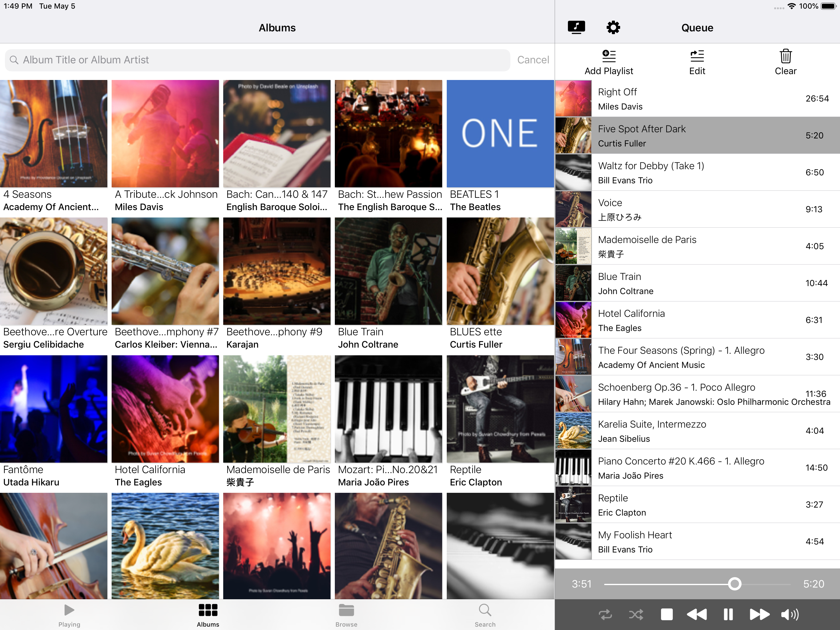840x630 pixels.
Task: Skip forward to next track
Action: [759, 614]
